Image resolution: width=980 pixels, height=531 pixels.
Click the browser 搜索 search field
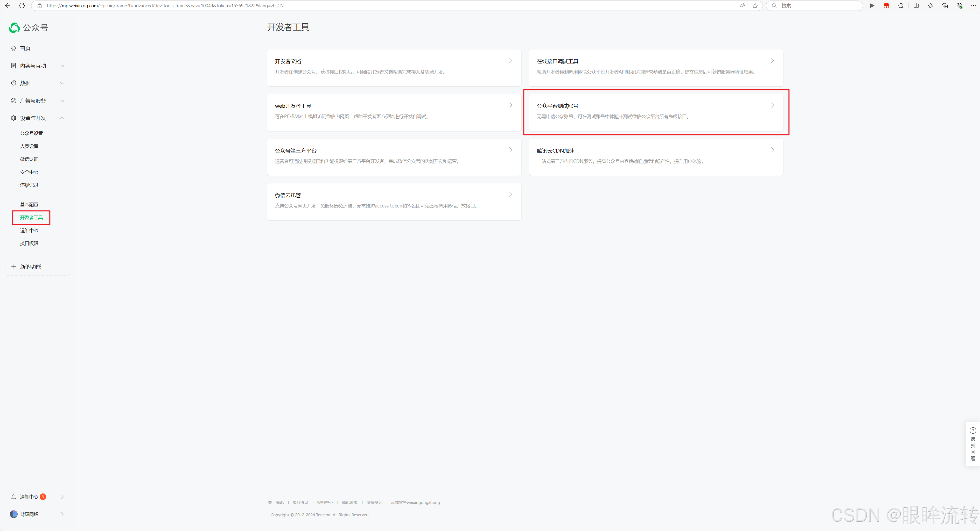point(818,6)
